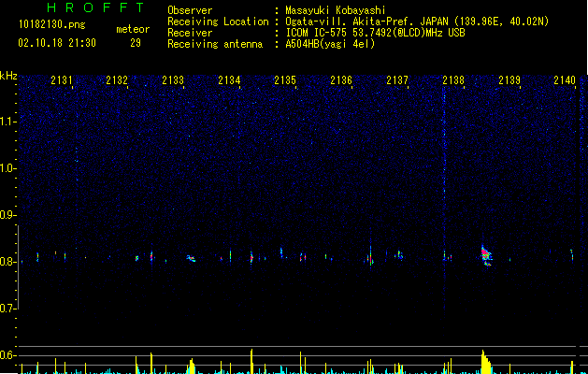Click the Receiving Location label
Image resolution: width=588 pixels, height=374 pixels.
218,22
